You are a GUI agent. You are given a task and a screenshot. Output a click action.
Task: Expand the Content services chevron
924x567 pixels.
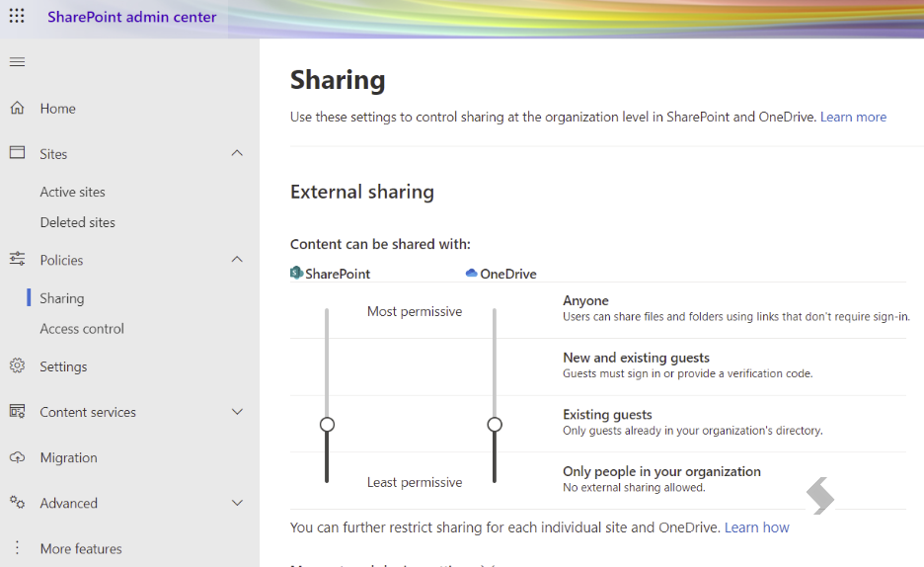[x=237, y=411]
